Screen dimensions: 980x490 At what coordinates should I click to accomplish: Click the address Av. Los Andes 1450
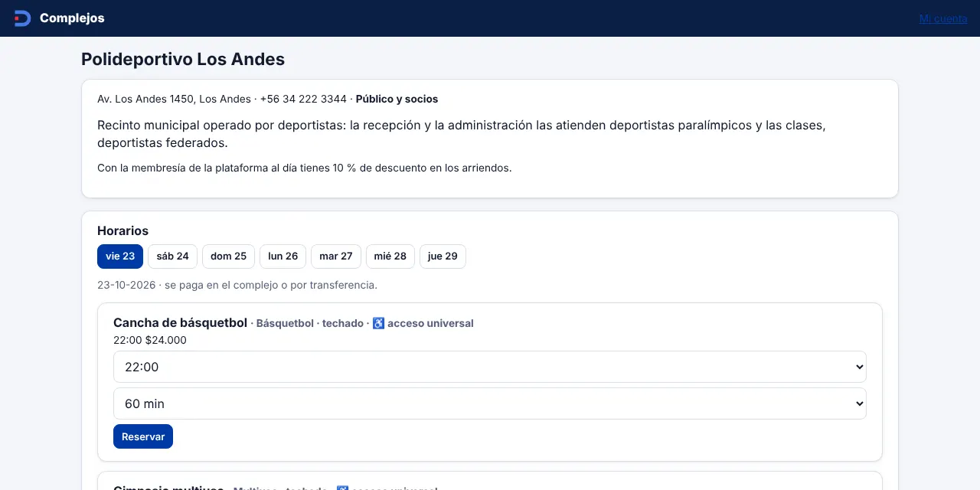146,99
